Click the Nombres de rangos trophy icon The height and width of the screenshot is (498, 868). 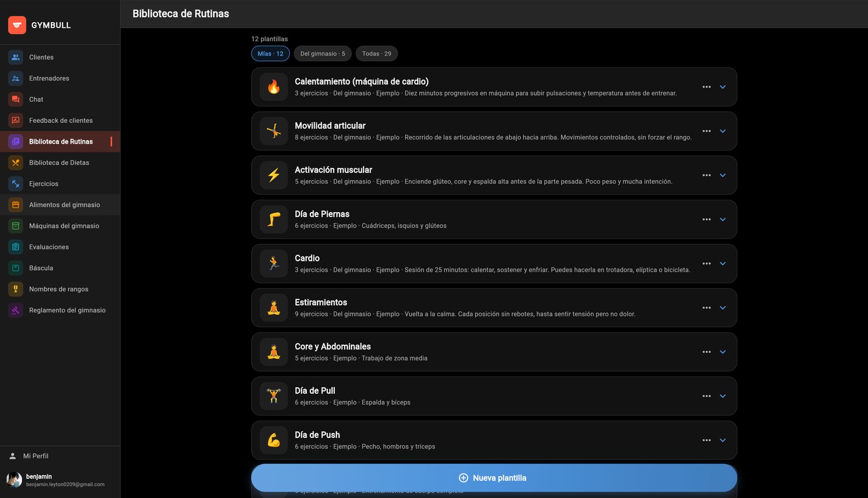(16, 289)
